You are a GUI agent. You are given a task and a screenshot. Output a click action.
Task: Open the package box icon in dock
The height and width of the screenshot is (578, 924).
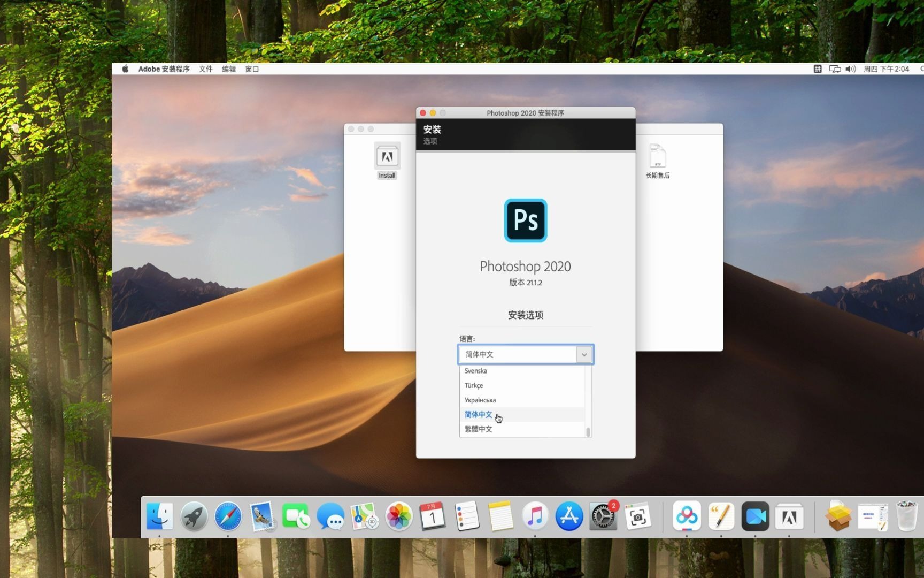point(838,516)
